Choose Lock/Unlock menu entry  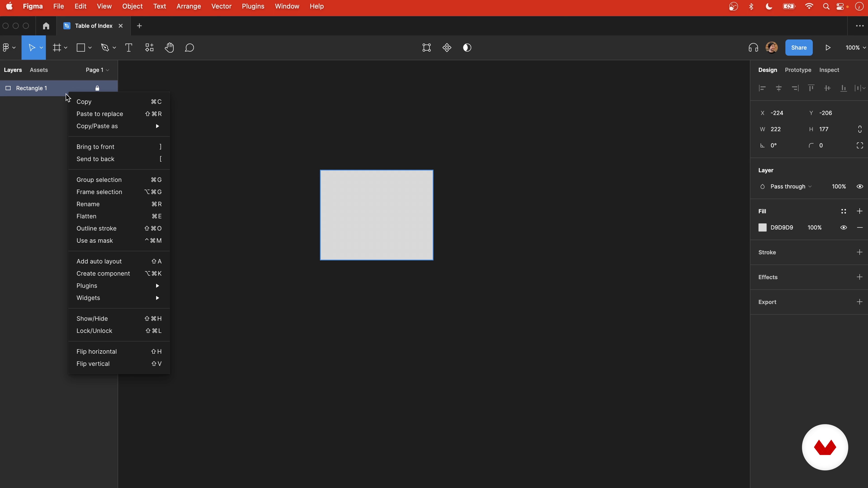119,331
